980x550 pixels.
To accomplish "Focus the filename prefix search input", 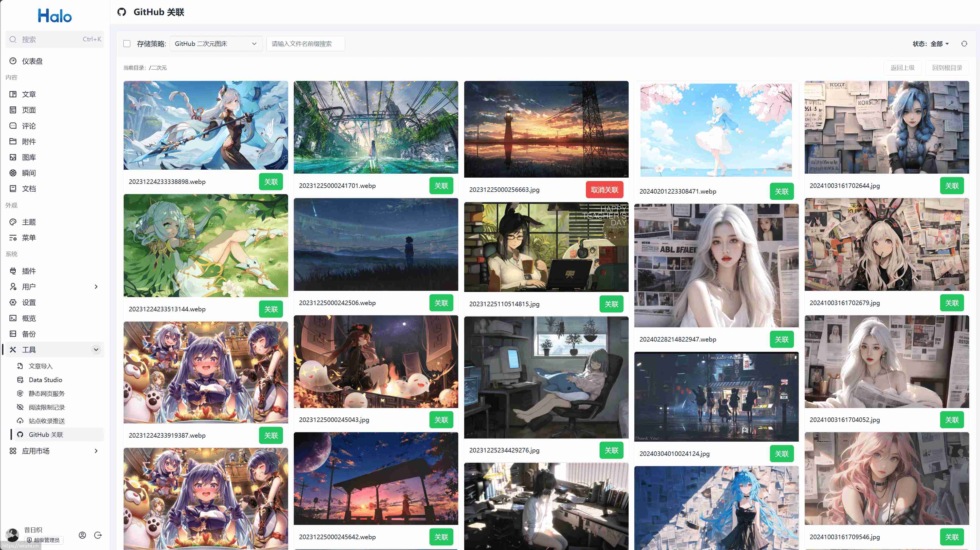I will click(x=305, y=44).
